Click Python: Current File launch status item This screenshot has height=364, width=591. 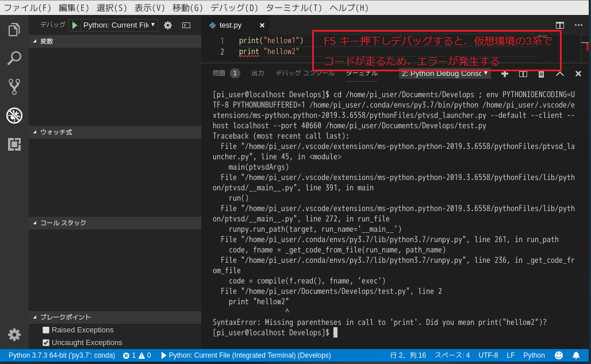pos(245,355)
